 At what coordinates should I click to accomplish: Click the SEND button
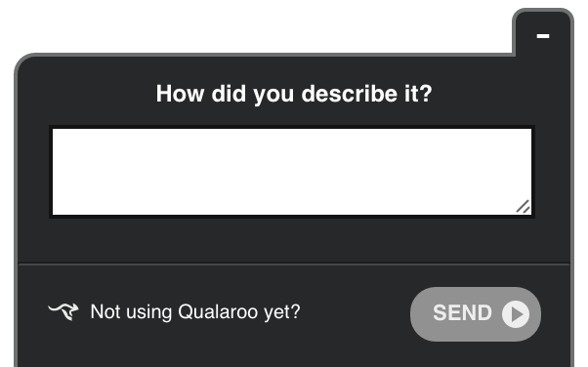[x=476, y=314]
